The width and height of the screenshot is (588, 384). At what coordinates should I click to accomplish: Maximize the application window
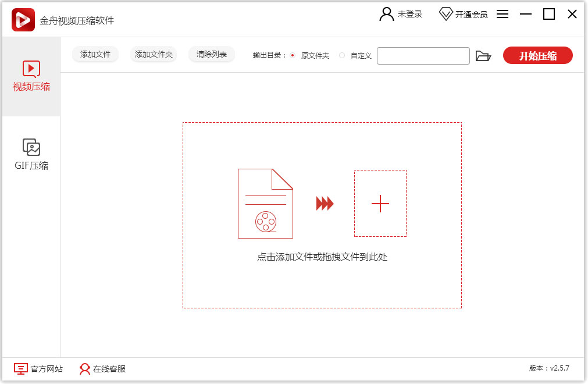tap(549, 15)
